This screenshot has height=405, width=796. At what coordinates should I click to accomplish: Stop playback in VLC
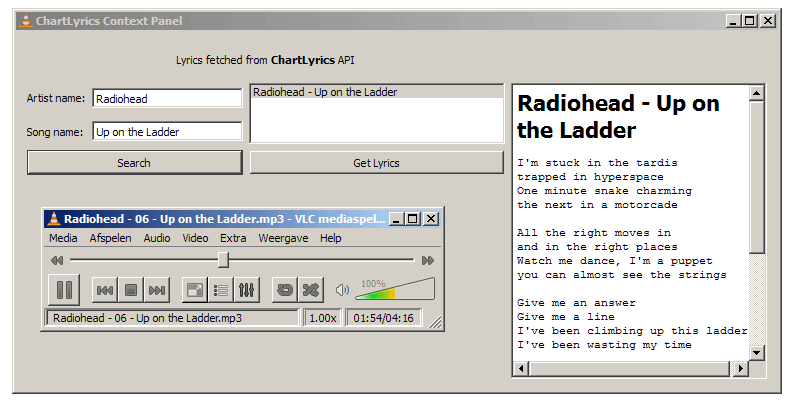point(131,290)
